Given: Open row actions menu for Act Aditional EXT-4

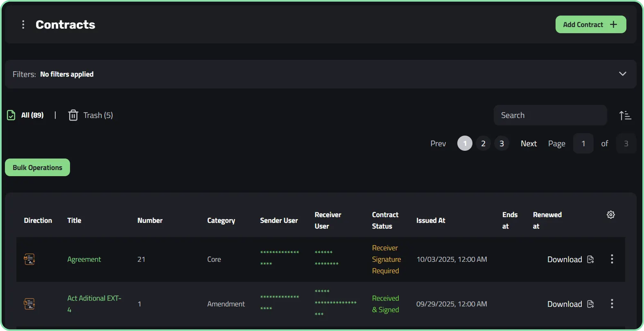Looking at the screenshot, I should click(612, 304).
